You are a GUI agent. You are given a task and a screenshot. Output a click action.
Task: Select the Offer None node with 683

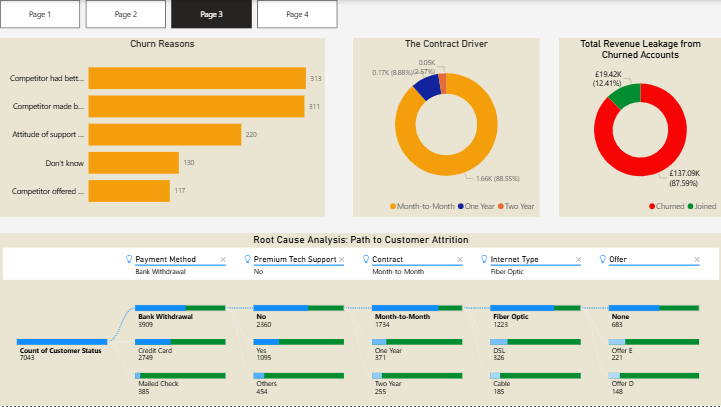tap(654, 308)
